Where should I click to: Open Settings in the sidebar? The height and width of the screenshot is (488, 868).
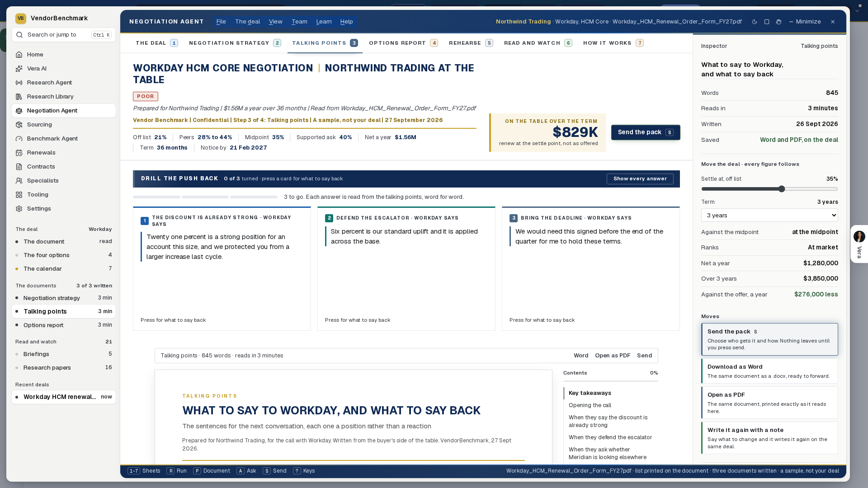tap(63, 209)
